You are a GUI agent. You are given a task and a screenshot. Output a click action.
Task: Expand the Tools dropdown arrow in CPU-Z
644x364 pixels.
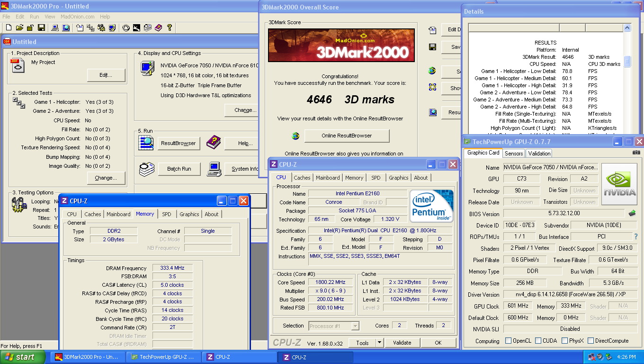tap(379, 343)
